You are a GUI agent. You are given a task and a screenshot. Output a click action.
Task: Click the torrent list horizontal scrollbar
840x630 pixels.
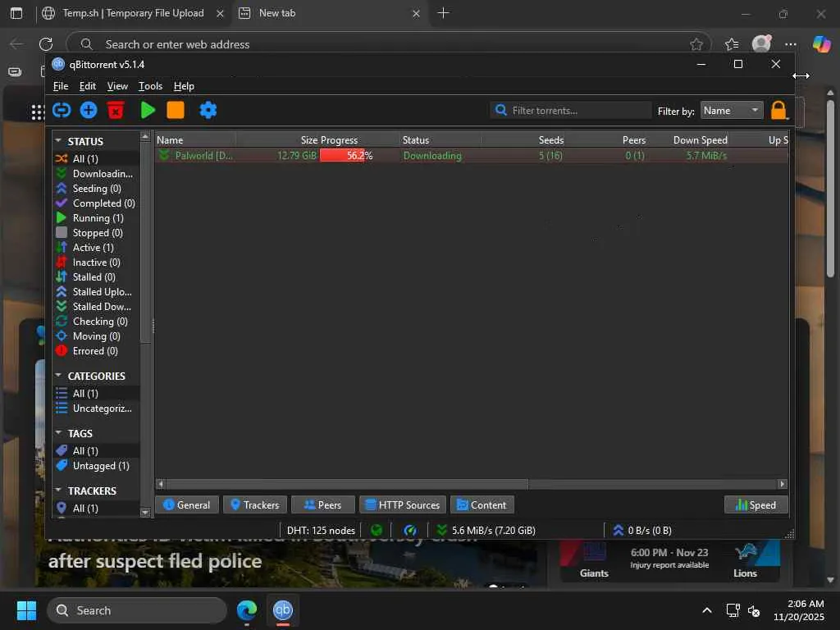tap(347, 484)
